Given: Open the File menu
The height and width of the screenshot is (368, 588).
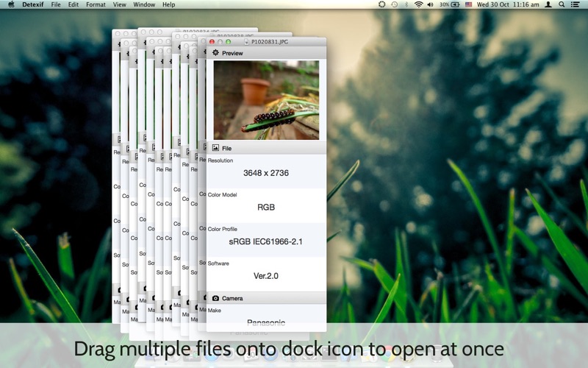Looking at the screenshot, I should tap(56, 4).
